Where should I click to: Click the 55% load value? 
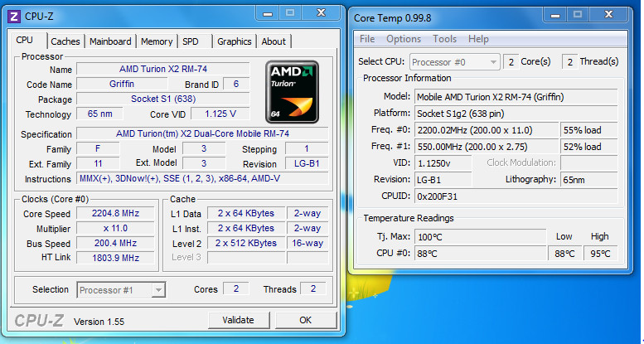pyautogui.click(x=589, y=130)
